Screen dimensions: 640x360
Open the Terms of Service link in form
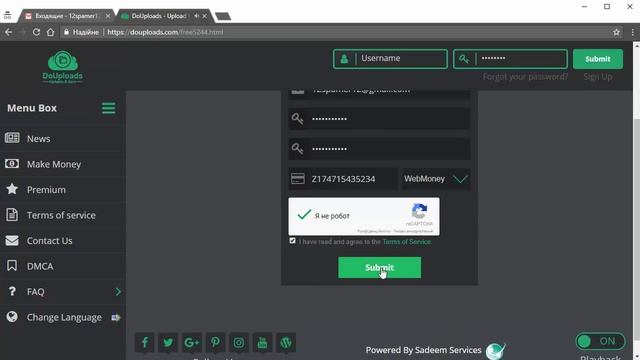click(x=407, y=242)
